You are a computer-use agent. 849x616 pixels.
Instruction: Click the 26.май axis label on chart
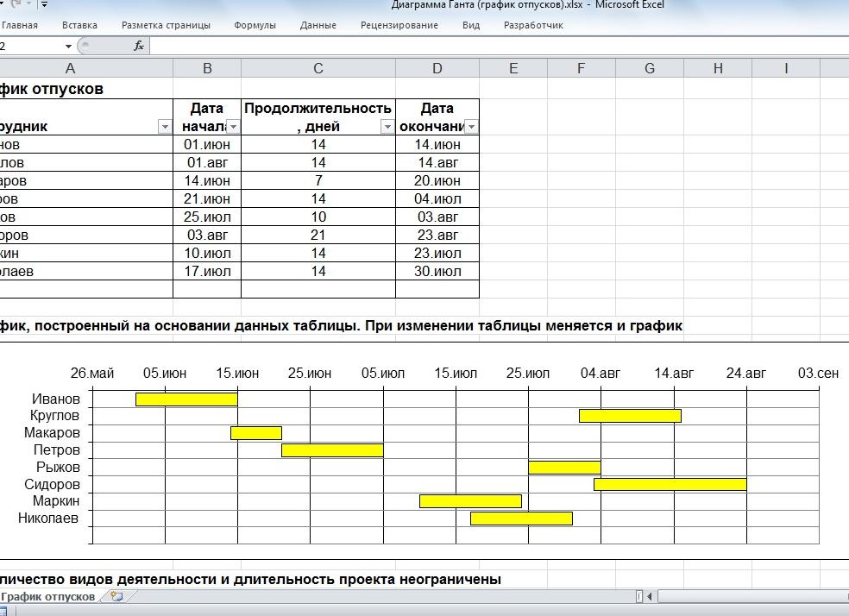point(92,373)
